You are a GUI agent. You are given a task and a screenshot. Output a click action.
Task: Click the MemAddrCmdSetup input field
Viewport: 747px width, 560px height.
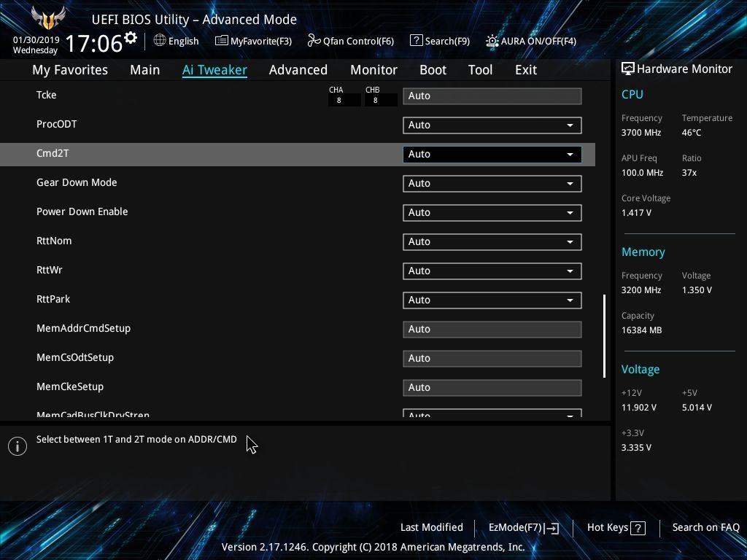click(492, 329)
